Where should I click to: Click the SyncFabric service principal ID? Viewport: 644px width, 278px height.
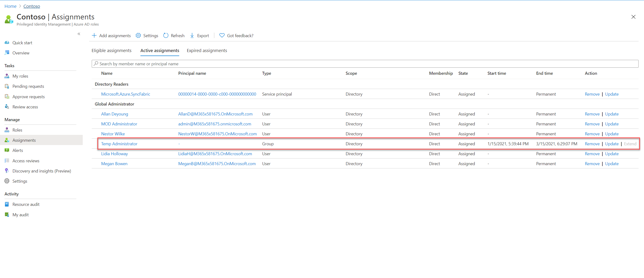[x=217, y=94]
